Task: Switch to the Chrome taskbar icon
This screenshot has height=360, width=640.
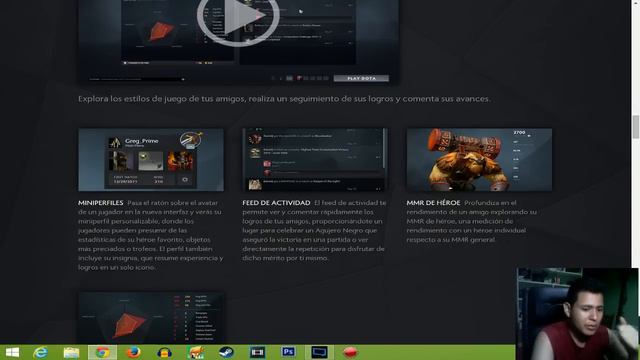Action: pyautogui.click(x=102, y=352)
